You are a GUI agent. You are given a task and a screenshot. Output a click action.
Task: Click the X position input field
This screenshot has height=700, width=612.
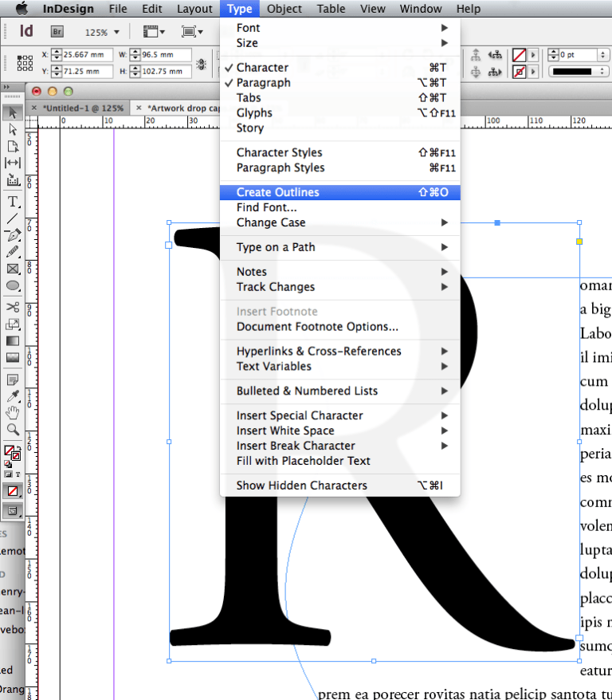tap(86, 55)
